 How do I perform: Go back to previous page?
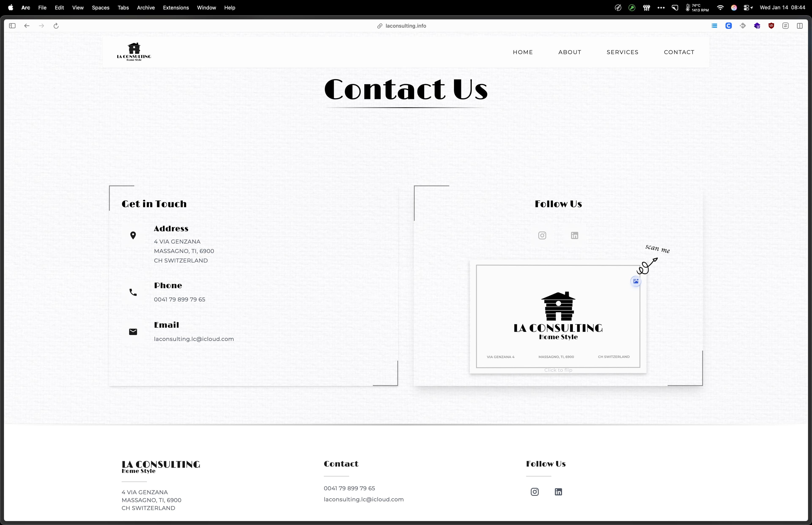point(27,26)
